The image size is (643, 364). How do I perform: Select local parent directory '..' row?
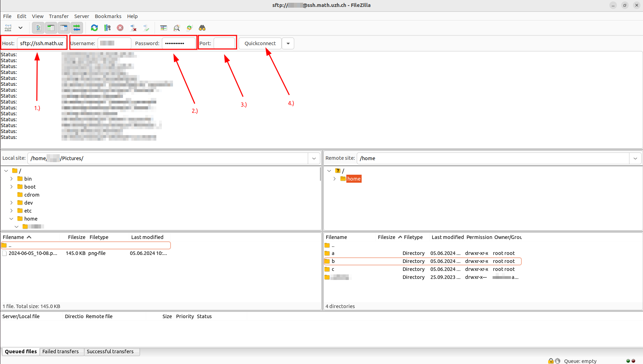(x=85, y=246)
